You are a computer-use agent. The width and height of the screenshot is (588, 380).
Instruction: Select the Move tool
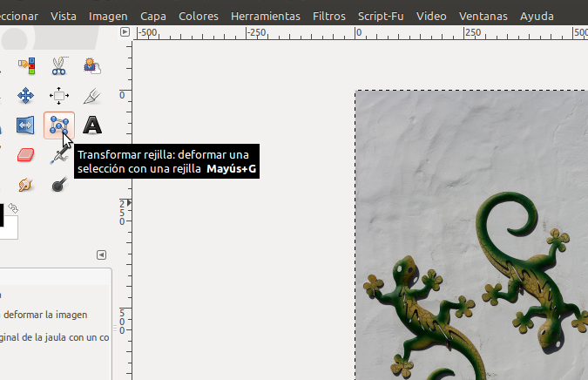pyautogui.click(x=25, y=96)
